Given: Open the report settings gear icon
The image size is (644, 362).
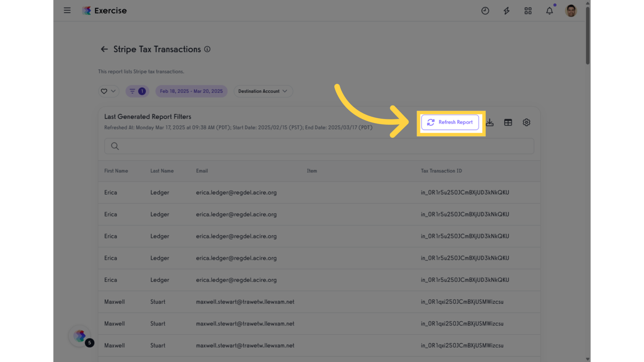Looking at the screenshot, I should 527,122.
